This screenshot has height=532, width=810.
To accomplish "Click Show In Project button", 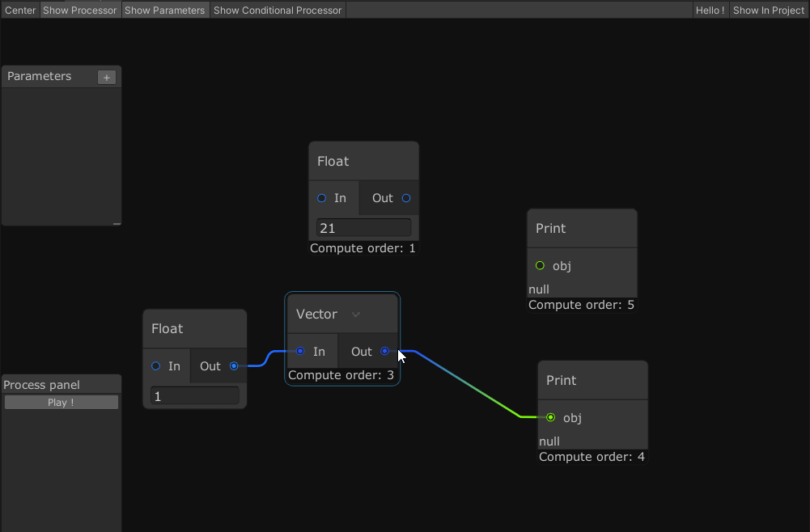I will point(768,10).
